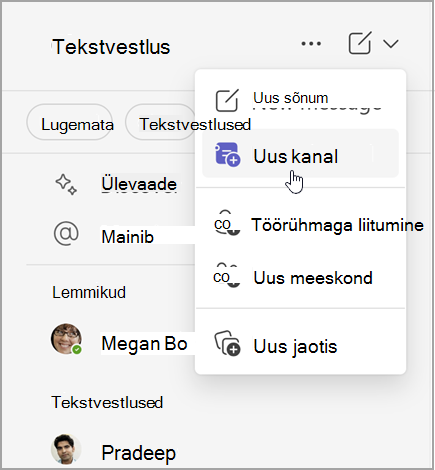
Task: Choose Uus jaotis menu entry
Action: pos(300,346)
